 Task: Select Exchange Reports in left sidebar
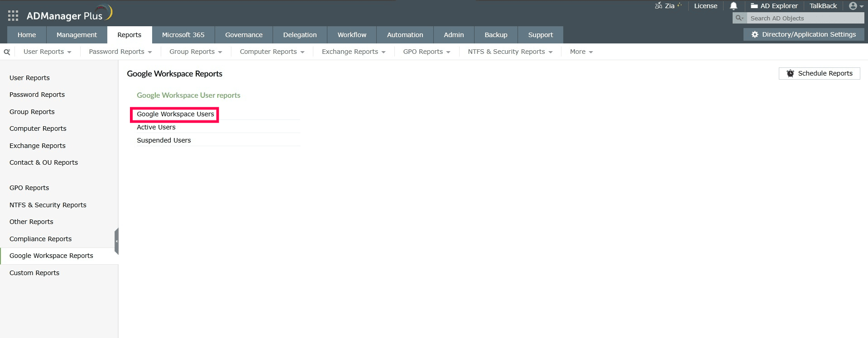(x=38, y=146)
